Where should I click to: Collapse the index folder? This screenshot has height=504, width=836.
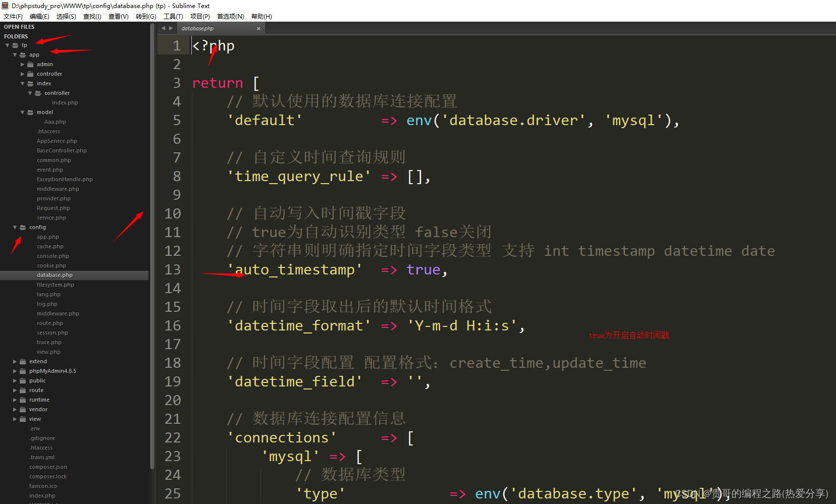(23, 84)
